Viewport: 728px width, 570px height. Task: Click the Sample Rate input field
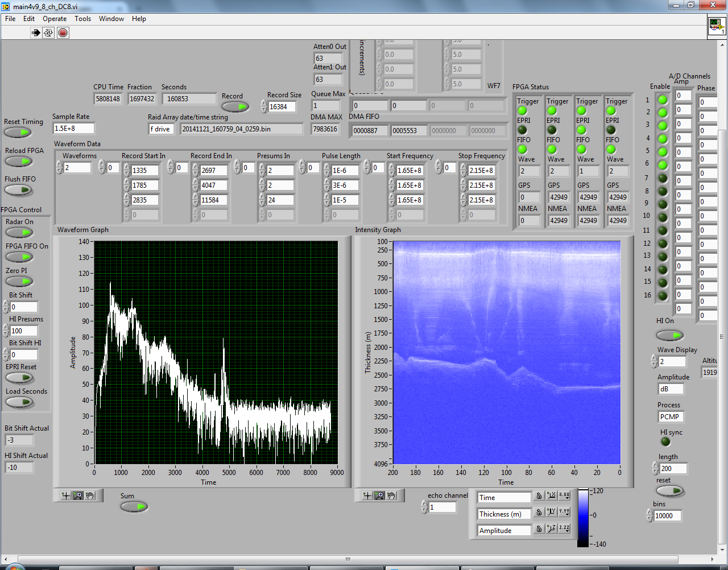click(73, 129)
